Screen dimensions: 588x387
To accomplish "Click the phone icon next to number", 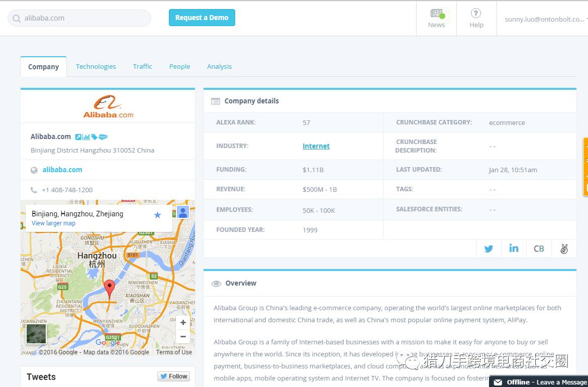I will (34, 190).
